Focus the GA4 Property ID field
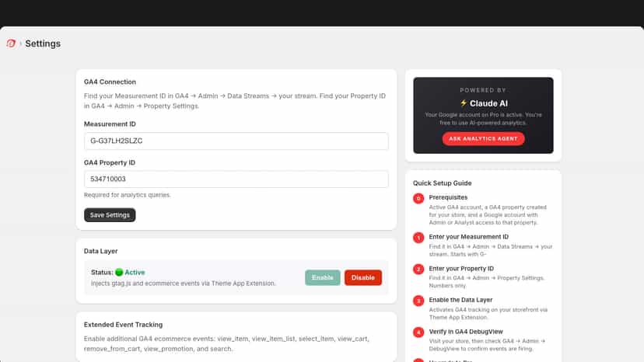This screenshot has width=644, height=362. 236,179
